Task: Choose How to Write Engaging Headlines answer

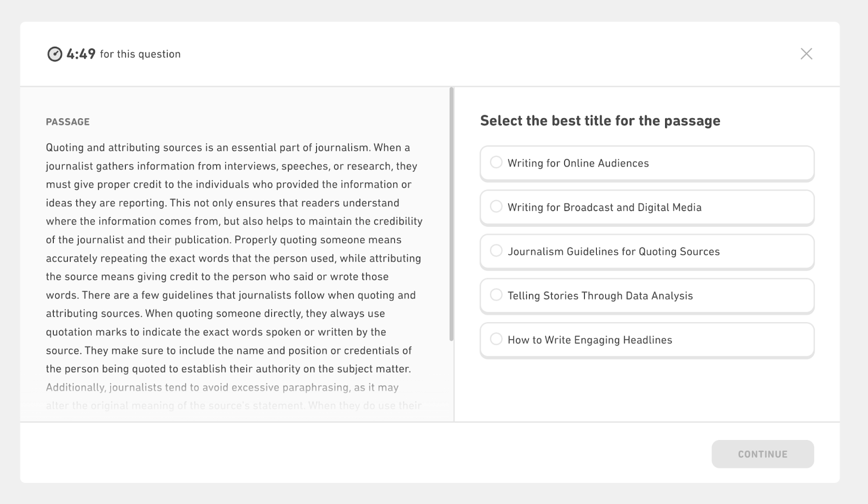Action: click(x=647, y=340)
